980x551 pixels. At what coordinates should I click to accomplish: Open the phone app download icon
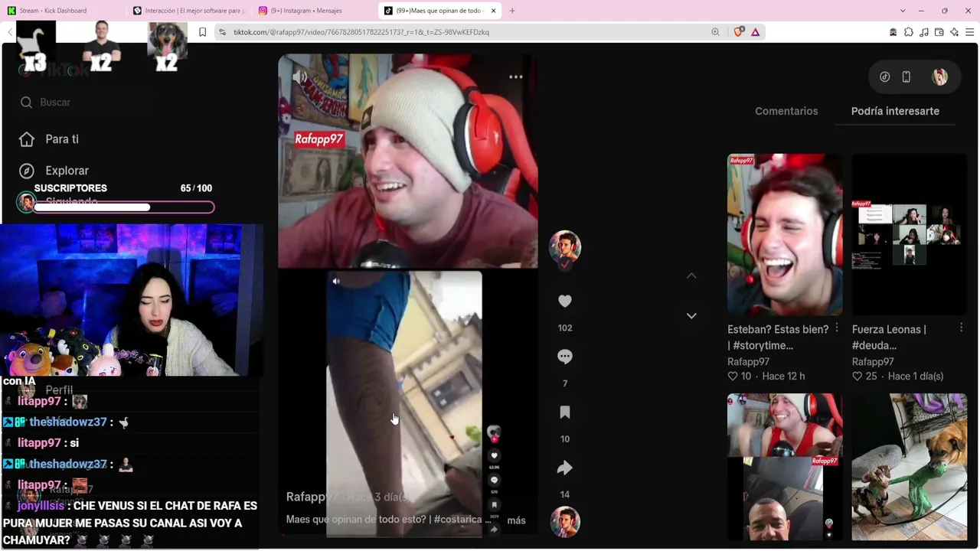pyautogui.click(x=906, y=77)
